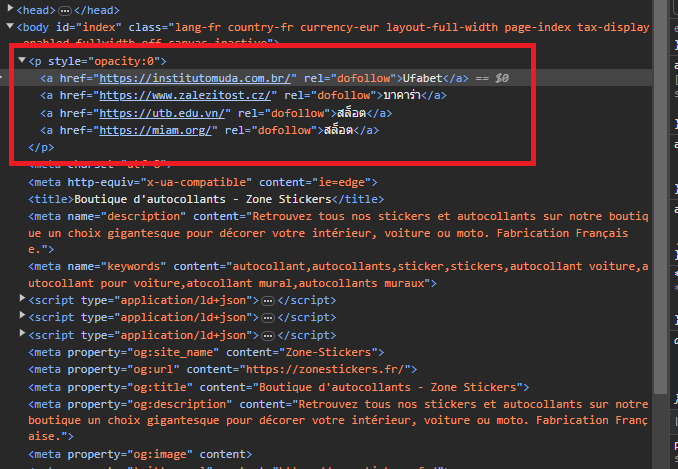Click the ellipsis badge inside head tag
Viewport: 678px width, 469px height.
[65, 10]
